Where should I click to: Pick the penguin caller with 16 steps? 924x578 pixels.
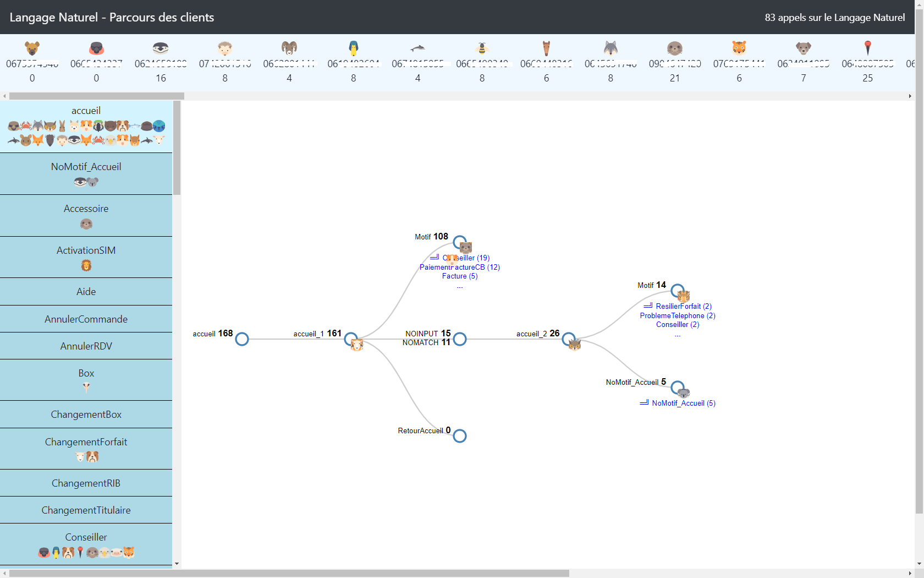point(161,48)
